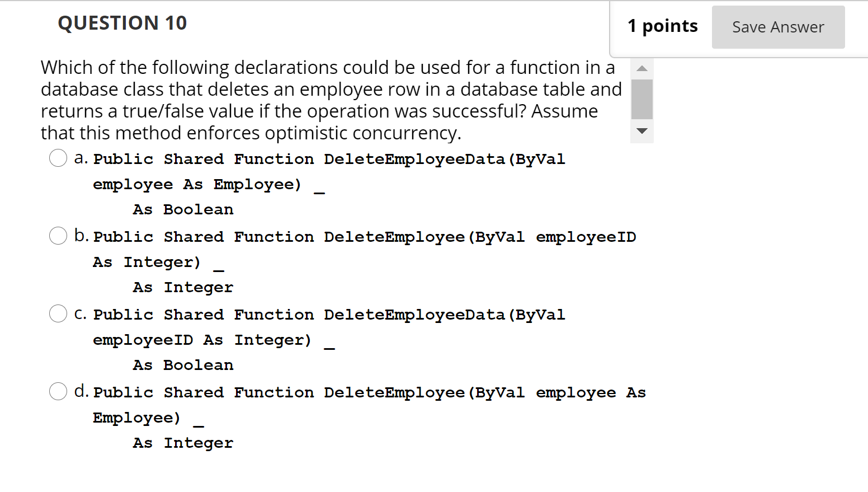
Task: Select radio button for answer option c
Action: click(58, 313)
